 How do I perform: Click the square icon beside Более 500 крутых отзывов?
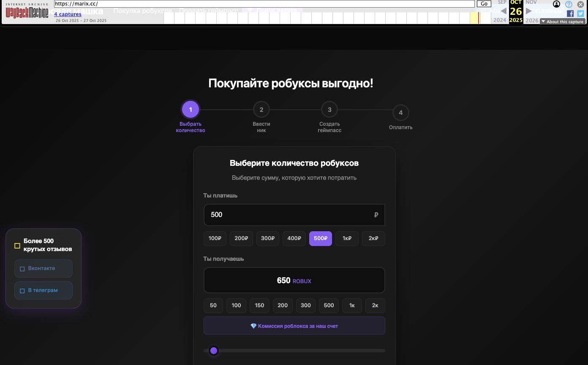coord(17,246)
